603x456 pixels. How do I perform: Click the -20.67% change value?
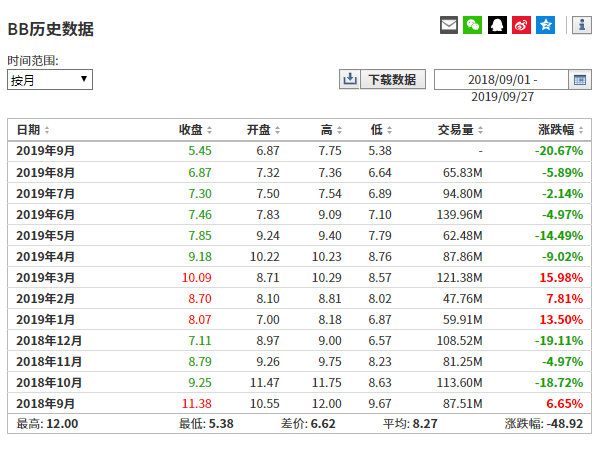(559, 151)
